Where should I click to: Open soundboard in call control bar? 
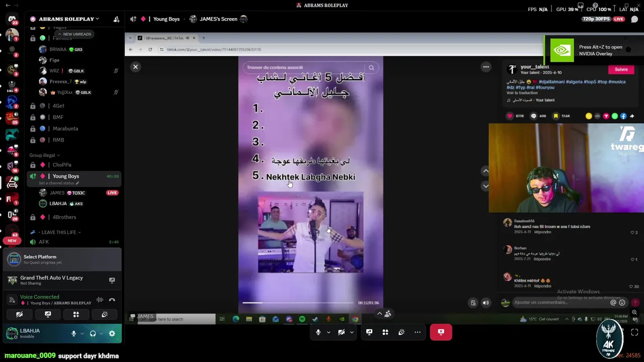[401, 332]
